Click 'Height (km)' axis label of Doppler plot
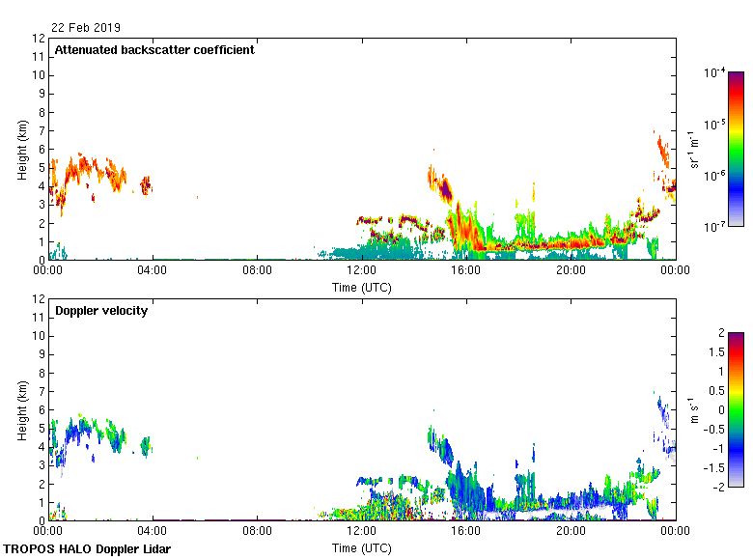753x560 pixels. pos(22,410)
